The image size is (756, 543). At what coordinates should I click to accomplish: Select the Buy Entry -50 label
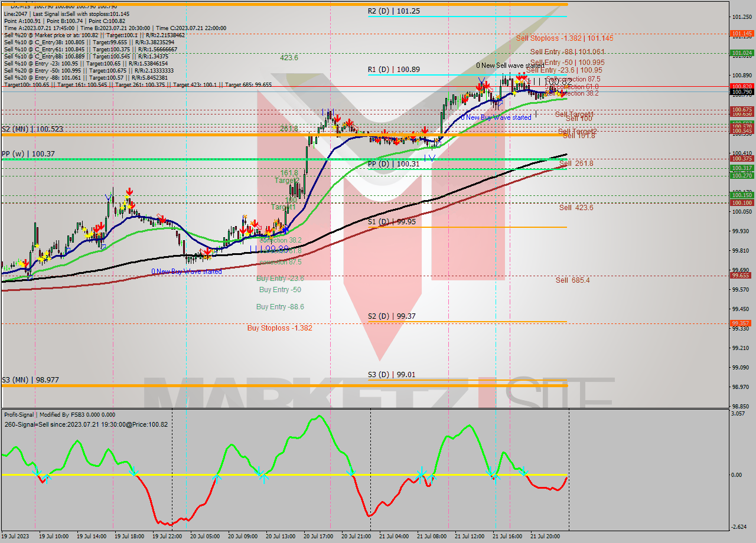pos(279,290)
